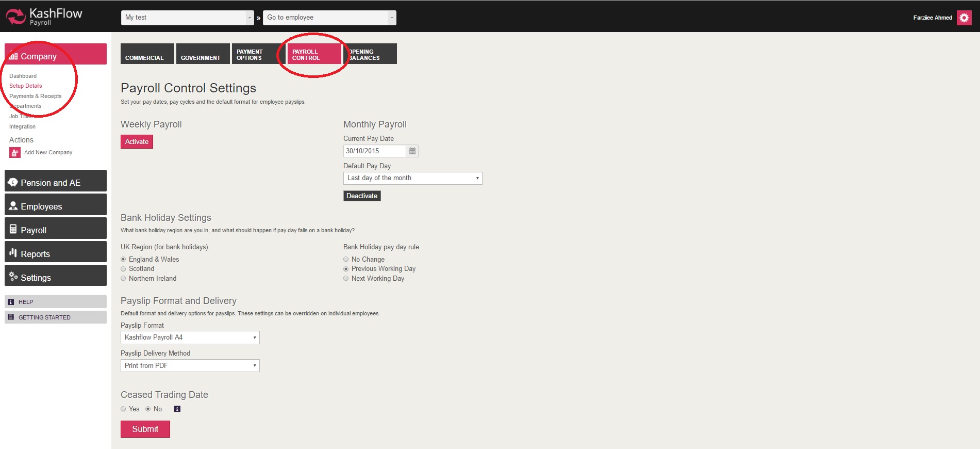Open the Go to employee selector
This screenshot has width=980, height=449.
(x=329, y=18)
